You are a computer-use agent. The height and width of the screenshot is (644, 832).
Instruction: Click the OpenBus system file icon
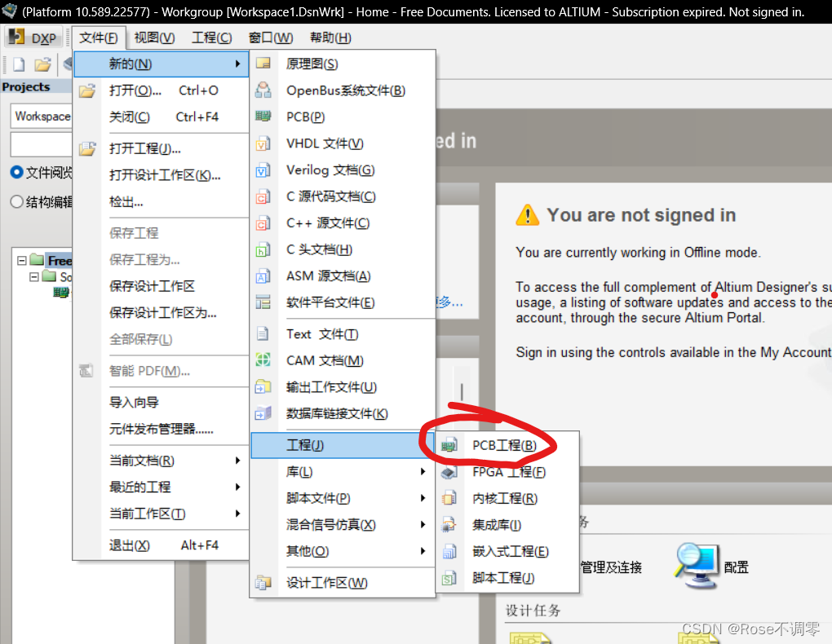(x=263, y=90)
